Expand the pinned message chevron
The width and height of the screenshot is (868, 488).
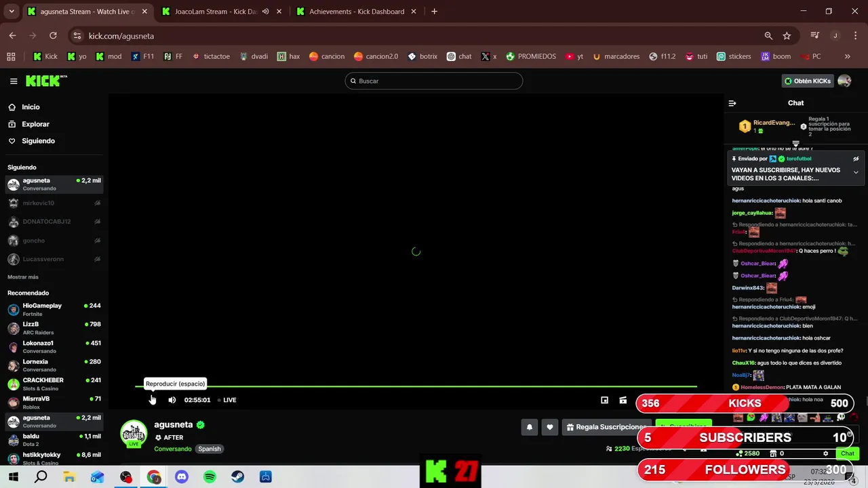pyautogui.click(x=856, y=172)
